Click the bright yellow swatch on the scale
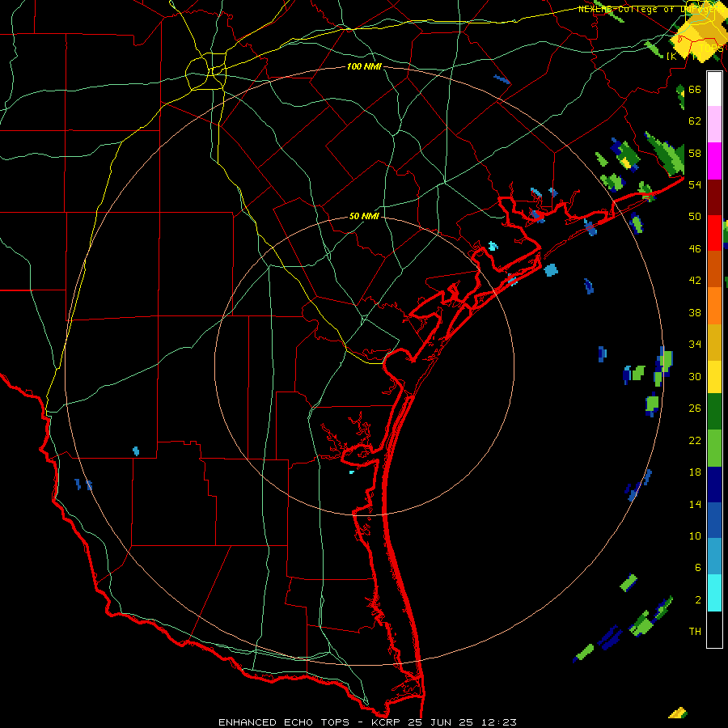This screenshot has height=728, width=728. (714, 376)
